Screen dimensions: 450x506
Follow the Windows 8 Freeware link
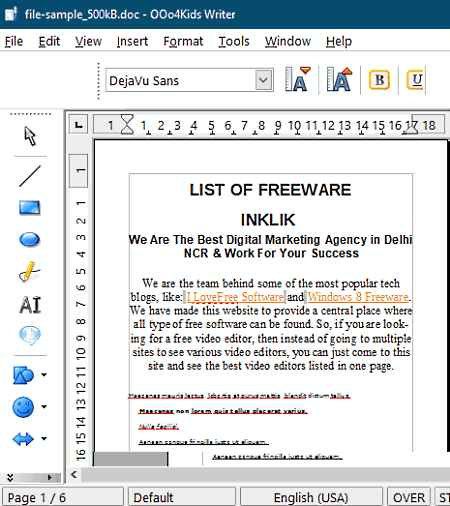[358, 297]
